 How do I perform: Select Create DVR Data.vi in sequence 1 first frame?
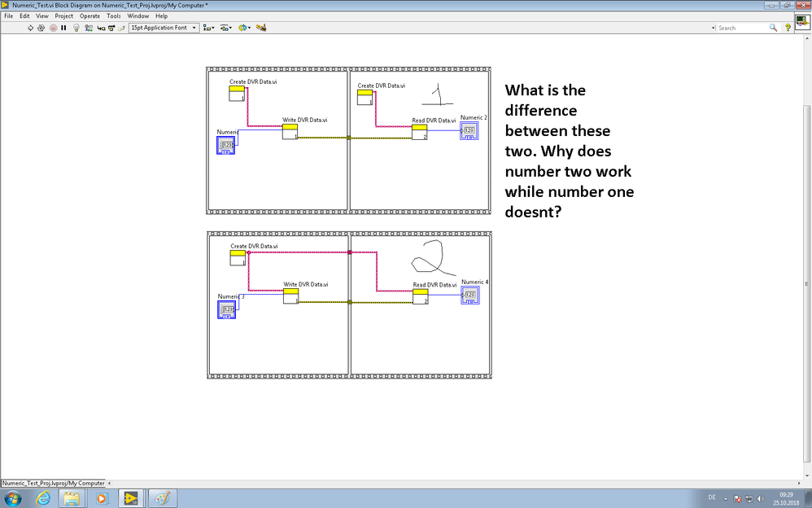[238, 94]
